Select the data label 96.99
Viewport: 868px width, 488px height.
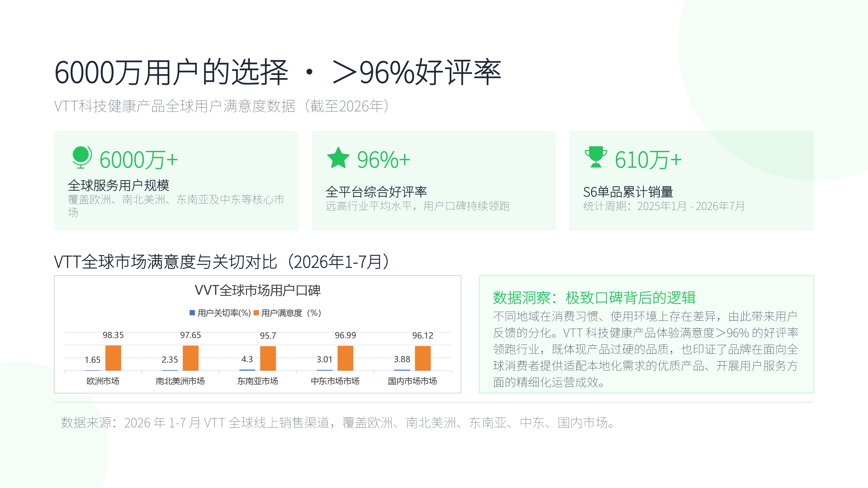345,336
